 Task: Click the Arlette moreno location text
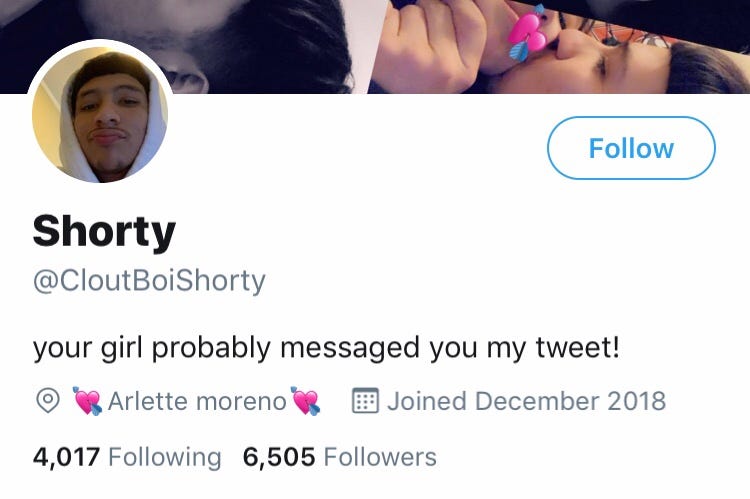197,401
